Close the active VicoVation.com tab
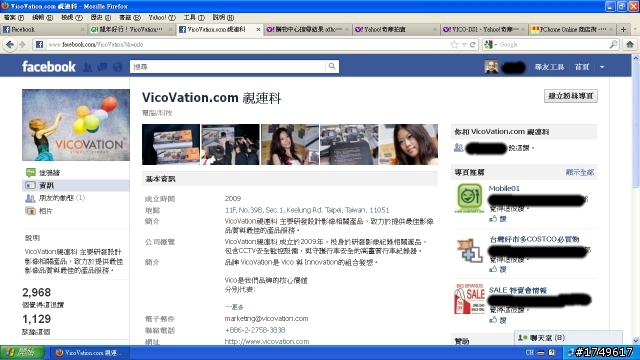Screen dimensions: 640x360 click(x=258, y=29)
